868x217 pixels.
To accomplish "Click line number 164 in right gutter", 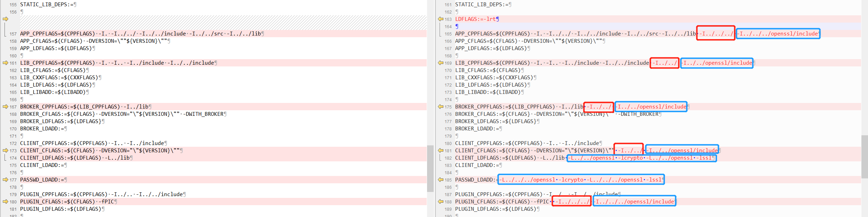I will [x=448, y=26].
